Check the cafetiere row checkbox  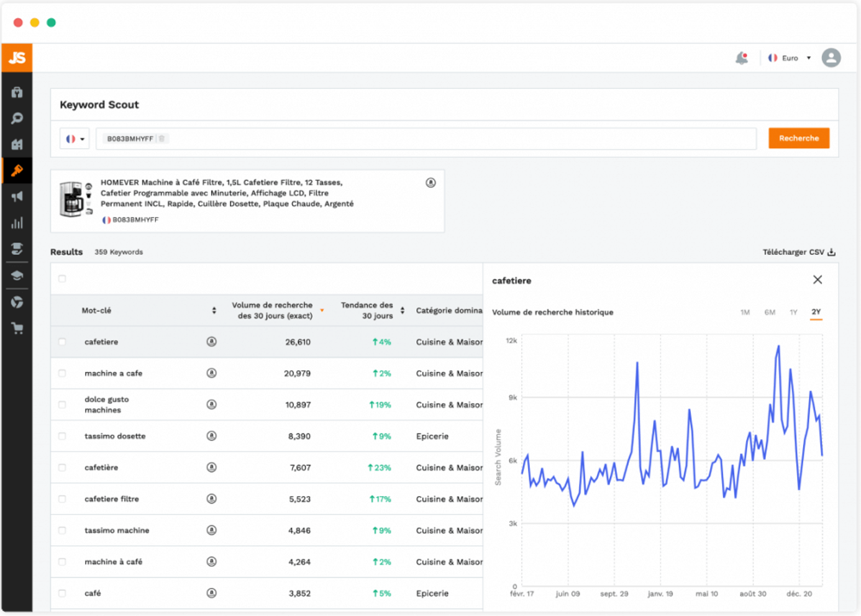tap(62, 342)
